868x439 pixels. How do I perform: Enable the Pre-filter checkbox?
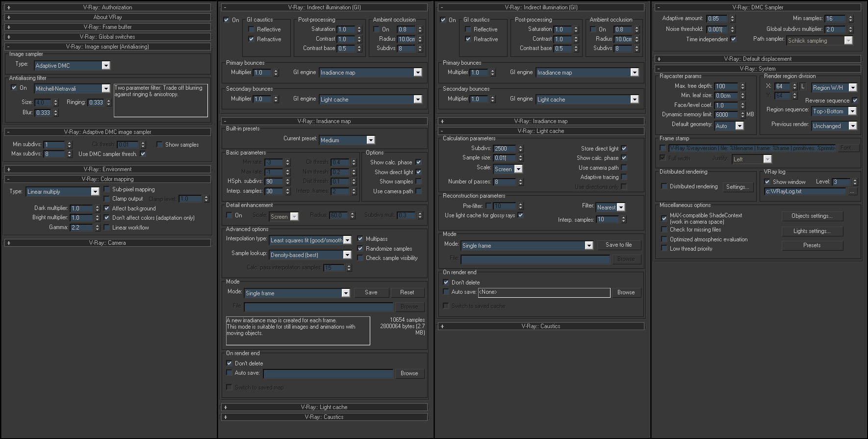488,206
